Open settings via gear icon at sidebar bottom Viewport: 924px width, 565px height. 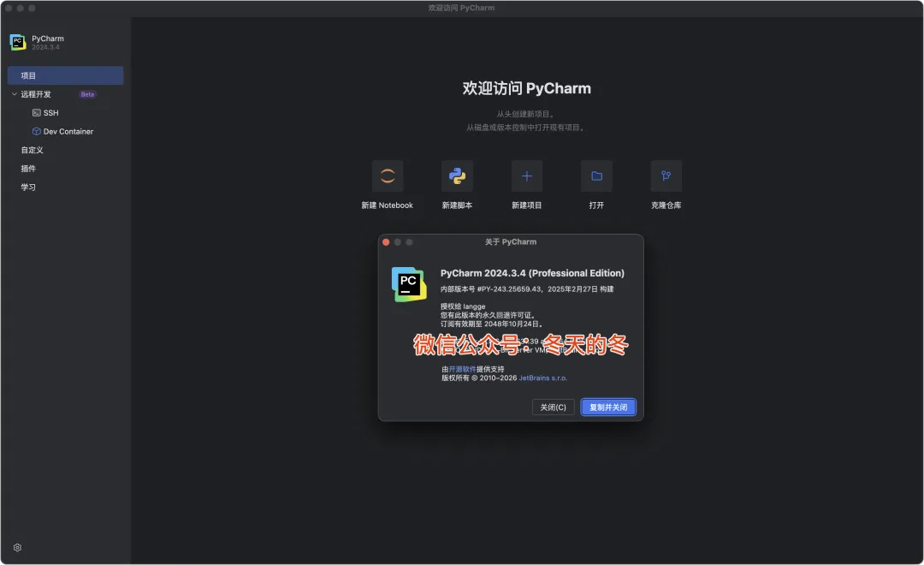[x=18, y=547]
